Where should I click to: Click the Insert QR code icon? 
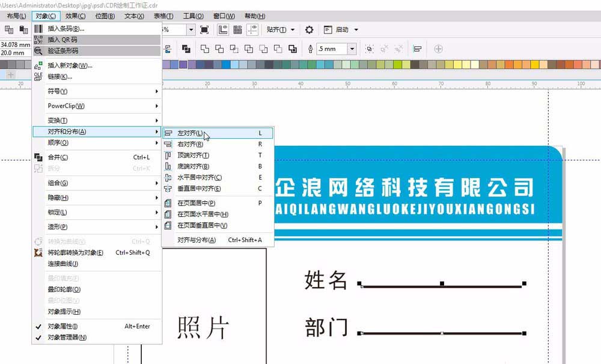coord(38,40)
